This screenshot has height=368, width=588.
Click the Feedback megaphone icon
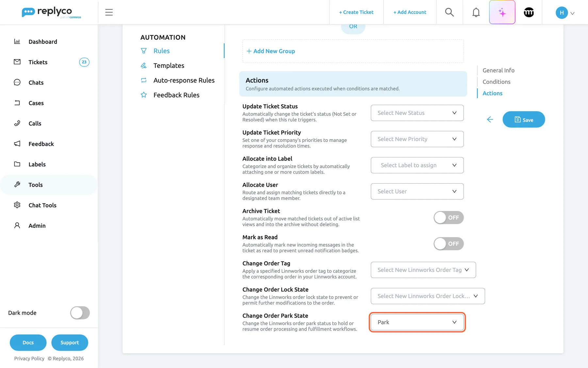17,144
